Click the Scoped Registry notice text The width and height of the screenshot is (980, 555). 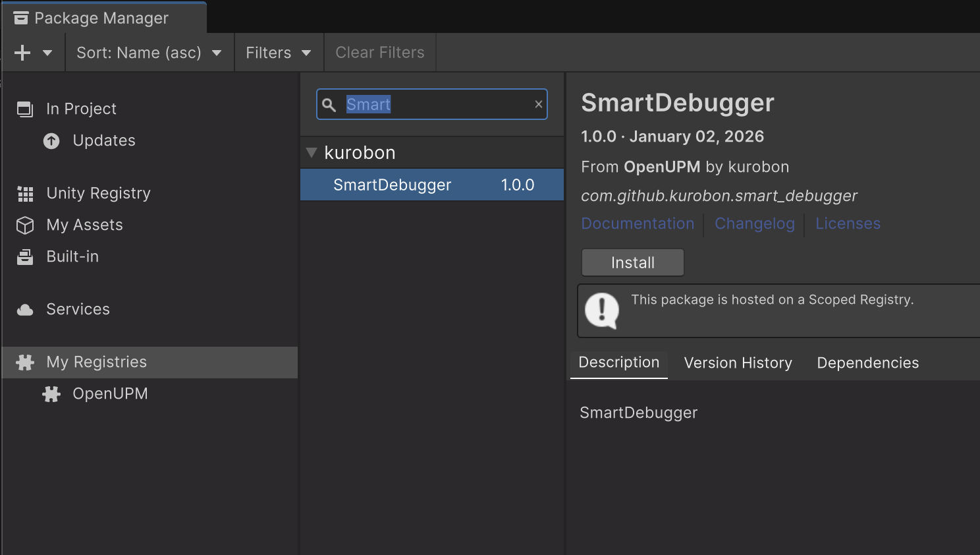point(773,300)
